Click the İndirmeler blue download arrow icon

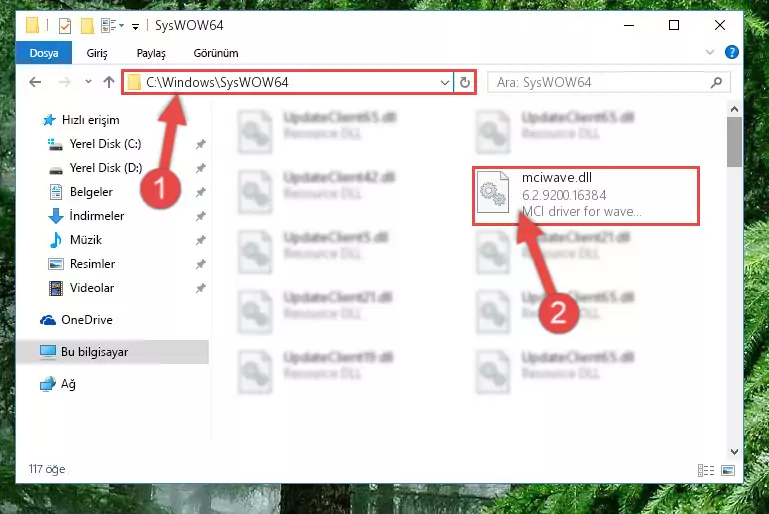(55, 216)
